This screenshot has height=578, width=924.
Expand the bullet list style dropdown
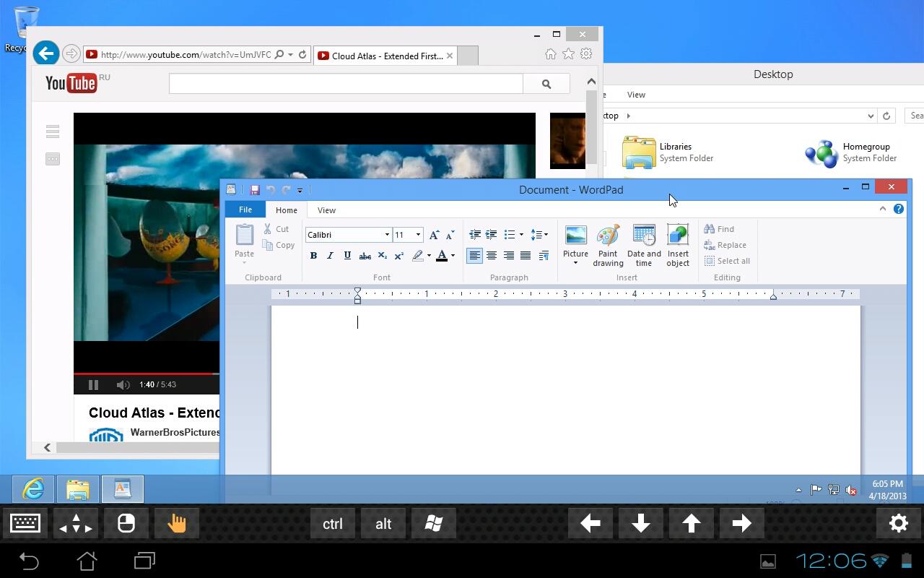[521, 235]
